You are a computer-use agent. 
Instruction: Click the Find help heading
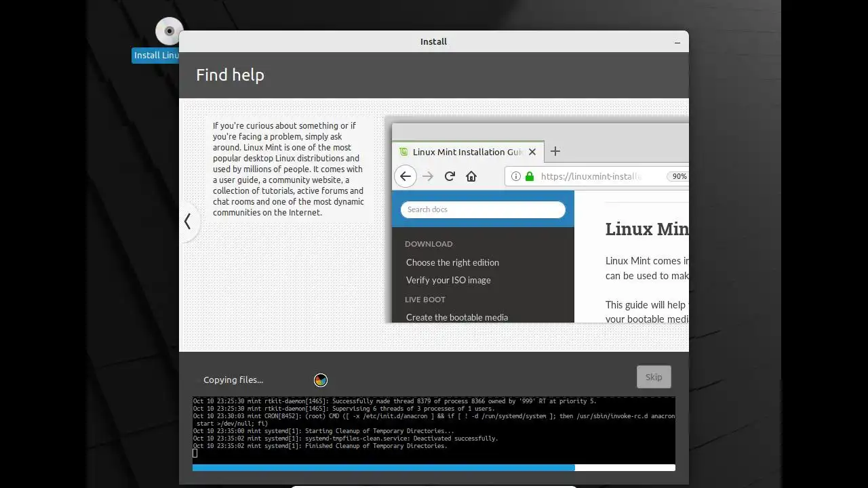(x=230, y=75)
